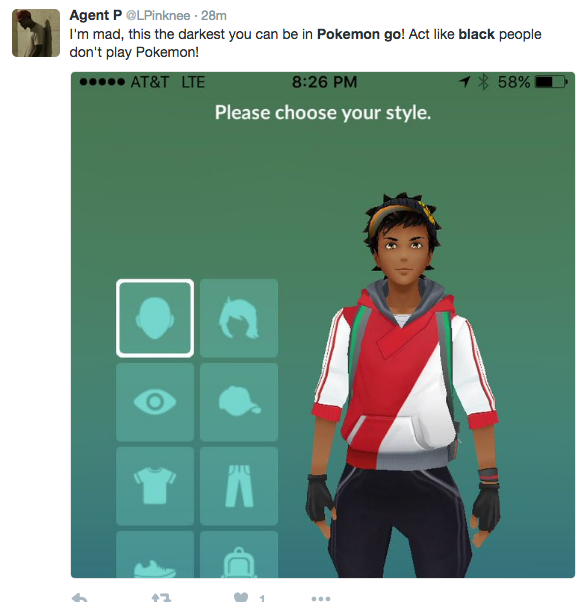Click the Agent P display name
The height and width of the screenshot is (602, 583).
[x=96, y=15]
